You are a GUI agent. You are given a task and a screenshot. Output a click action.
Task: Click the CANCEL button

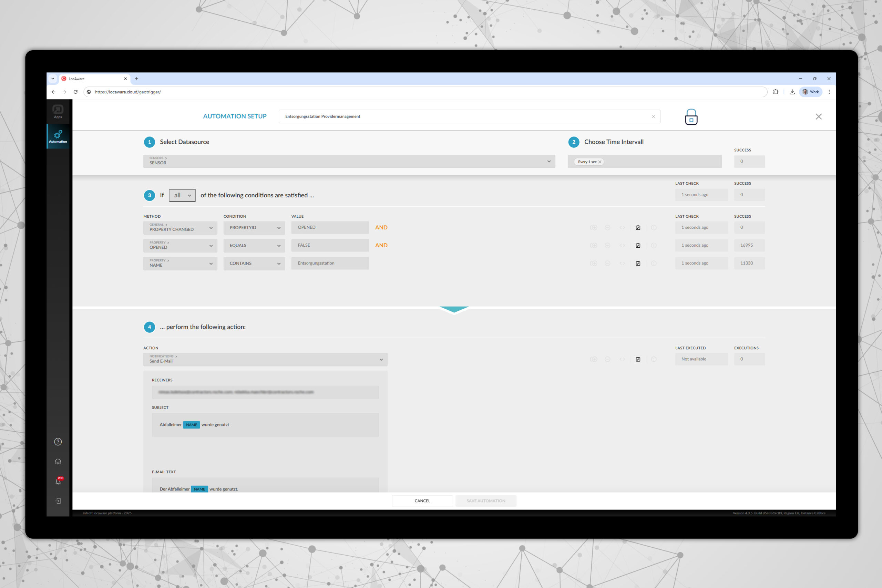pyautogui.click(x=422, y=501)
